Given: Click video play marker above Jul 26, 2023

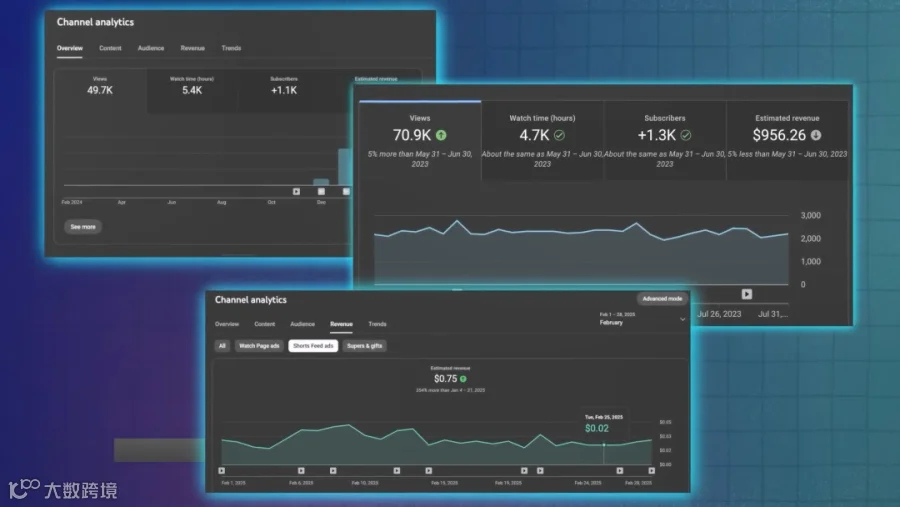Looking at the screenshot, I should [747, 295].
